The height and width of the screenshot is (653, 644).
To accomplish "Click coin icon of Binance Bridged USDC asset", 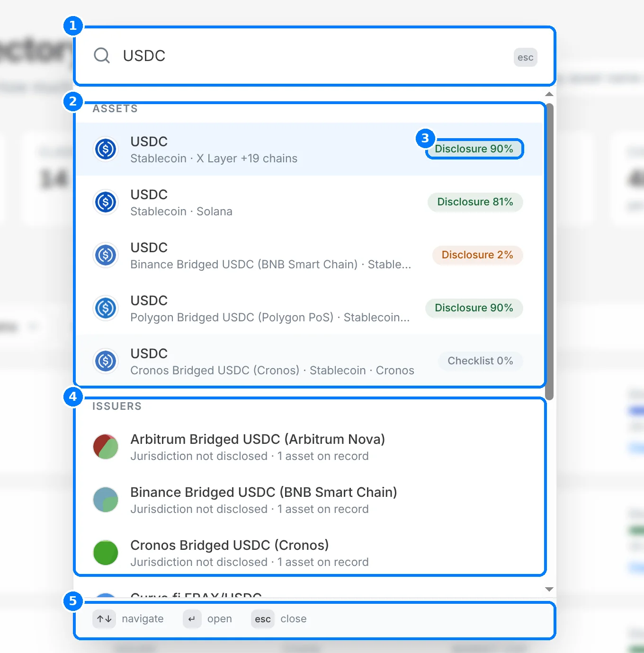I will click(x=106, y=256).
